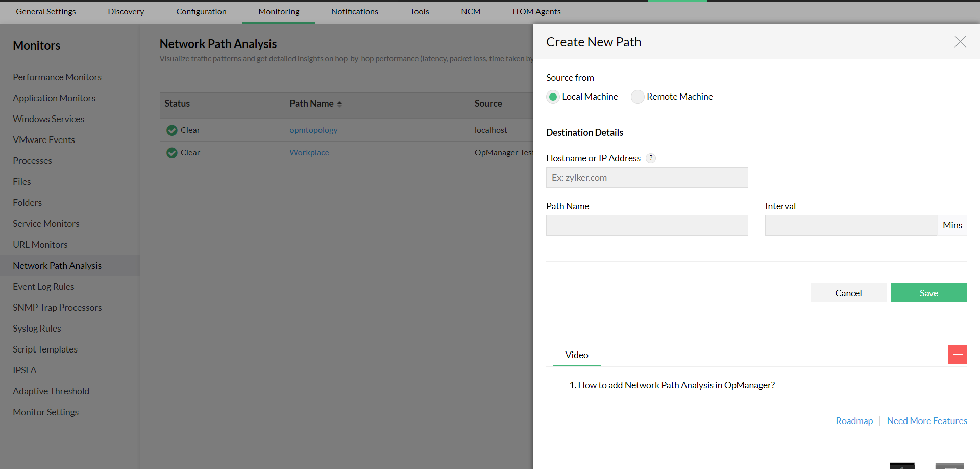
Task: Select Network Path Analysis in the Monitors sidebar
Action: coord(57,265)
